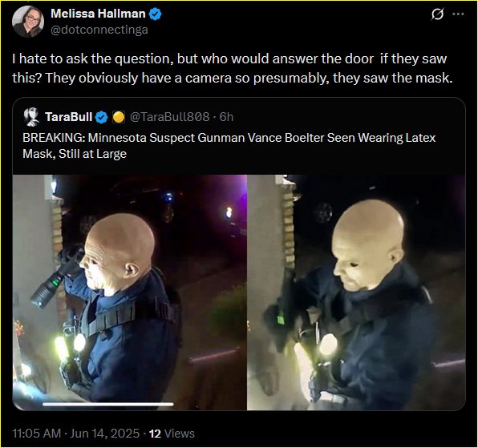Click the main tweet text about the door

[233, 68]
